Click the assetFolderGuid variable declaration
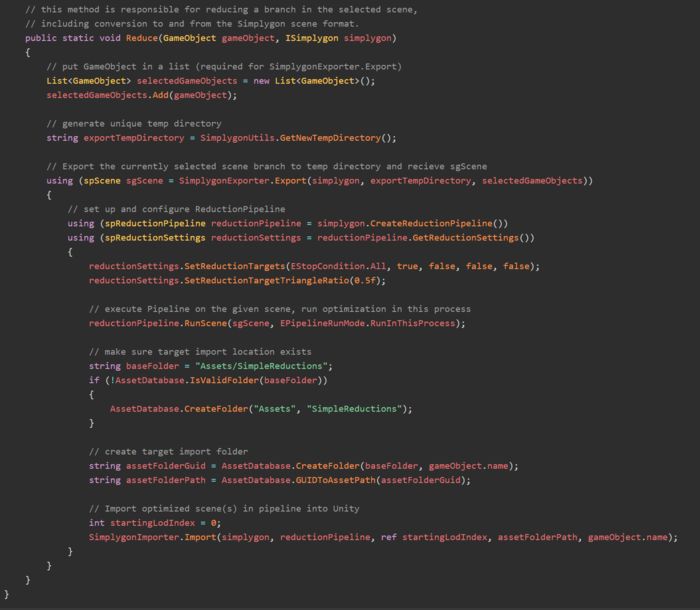 166,466
